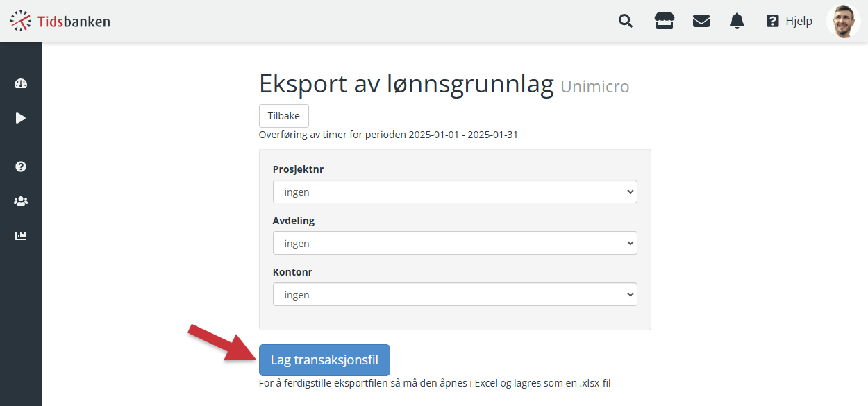Viewport: 868px width, 406px height.
Task: Click the Eksport av lønnsgrunnlag heading
Action: (406, 84)
